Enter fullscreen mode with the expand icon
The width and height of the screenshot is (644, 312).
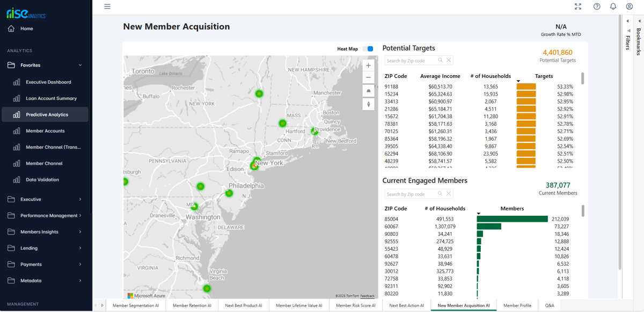(578, 6)
